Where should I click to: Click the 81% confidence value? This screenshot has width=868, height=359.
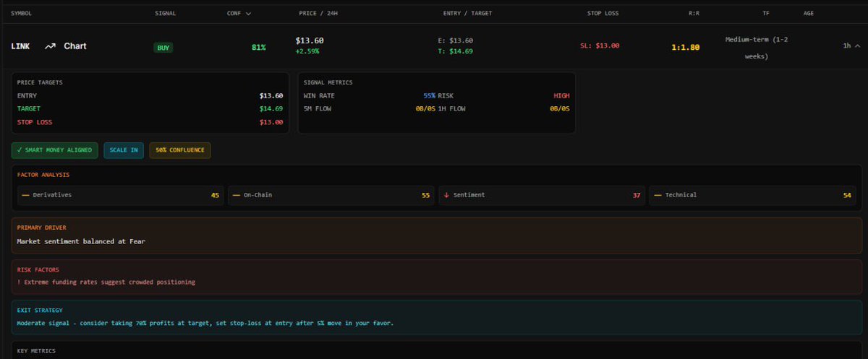(259, 48)
